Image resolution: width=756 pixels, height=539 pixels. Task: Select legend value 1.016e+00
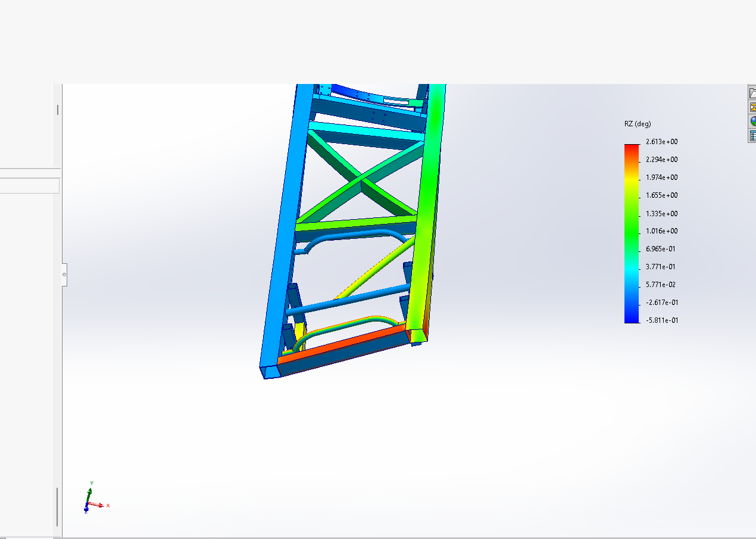[662, 231]
